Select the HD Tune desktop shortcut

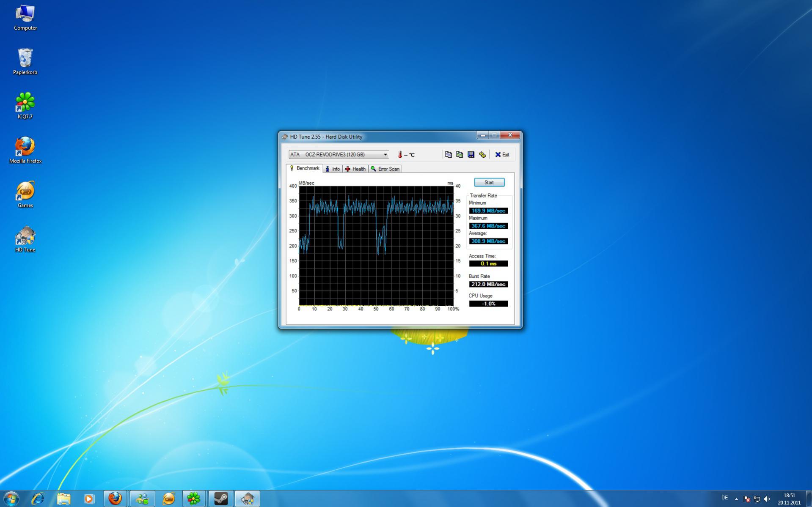[25, 239]
